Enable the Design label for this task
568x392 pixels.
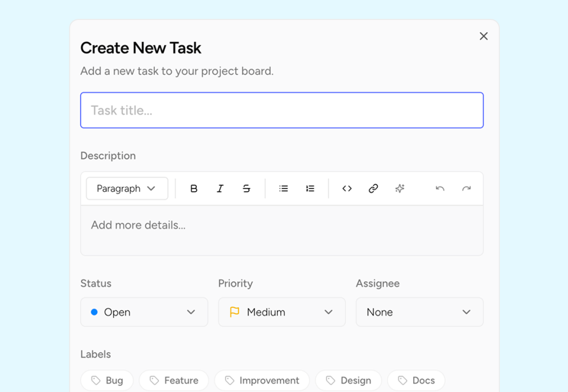348,380
